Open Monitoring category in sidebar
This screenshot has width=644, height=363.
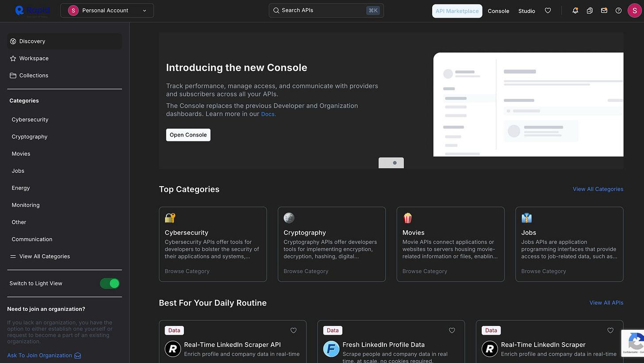point(26,205)
